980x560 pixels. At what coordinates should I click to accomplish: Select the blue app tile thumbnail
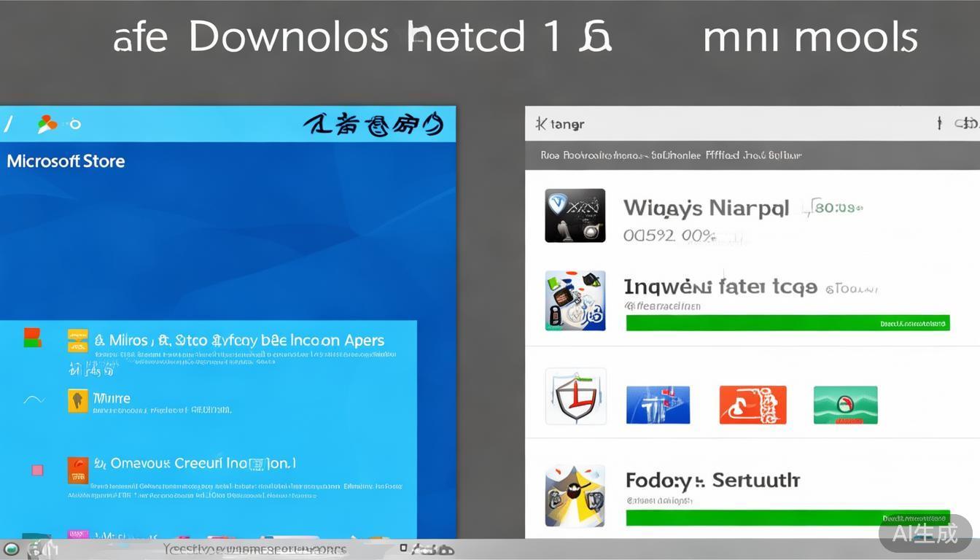(x=658, y=405)
